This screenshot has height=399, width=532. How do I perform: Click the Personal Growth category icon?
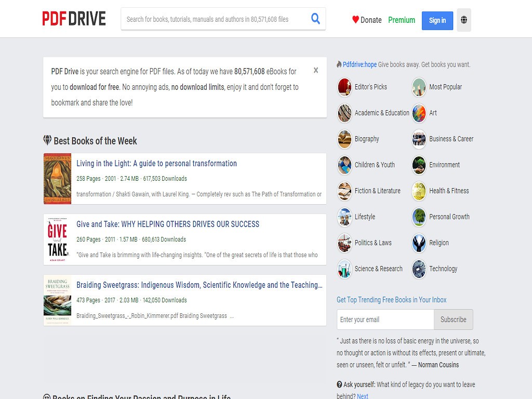[x=419, y=217]
